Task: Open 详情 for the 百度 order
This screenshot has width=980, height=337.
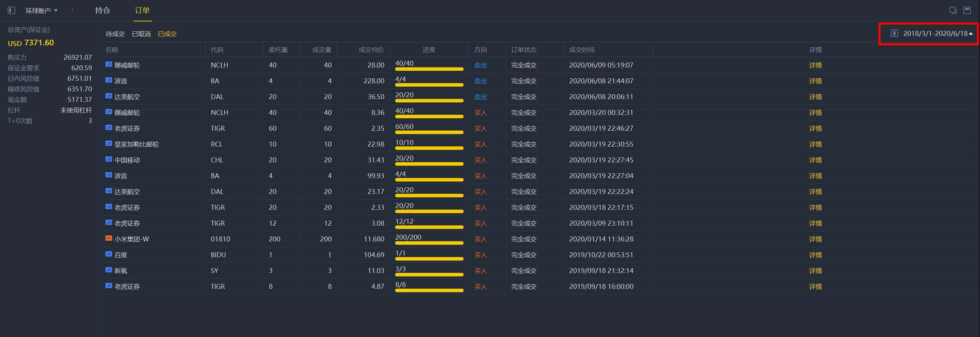Action: click(815, 255)
